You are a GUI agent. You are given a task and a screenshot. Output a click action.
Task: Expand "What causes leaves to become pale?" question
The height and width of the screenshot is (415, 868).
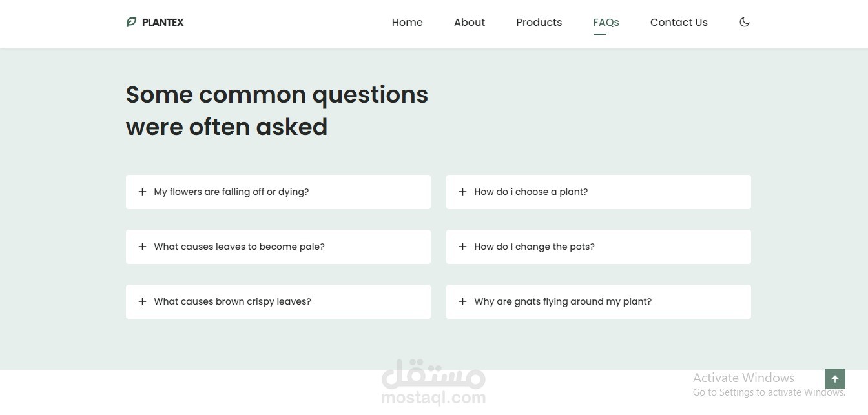point(239,247)
